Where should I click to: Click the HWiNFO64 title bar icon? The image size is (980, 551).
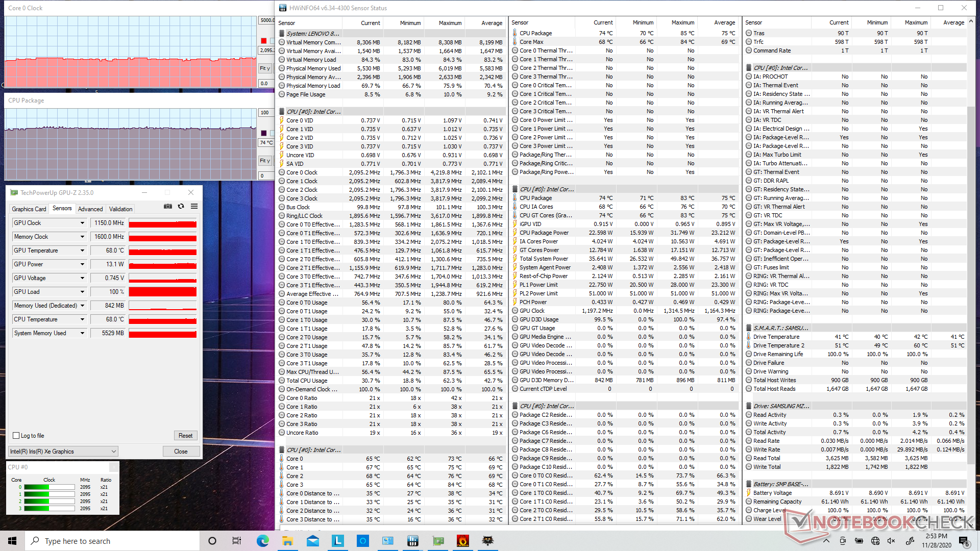[282, 8]
